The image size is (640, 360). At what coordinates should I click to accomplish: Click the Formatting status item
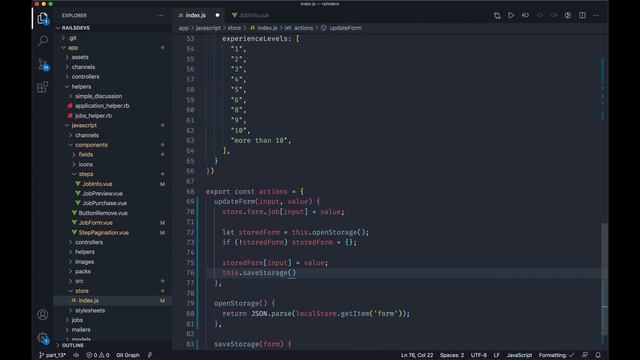(556, 355)
